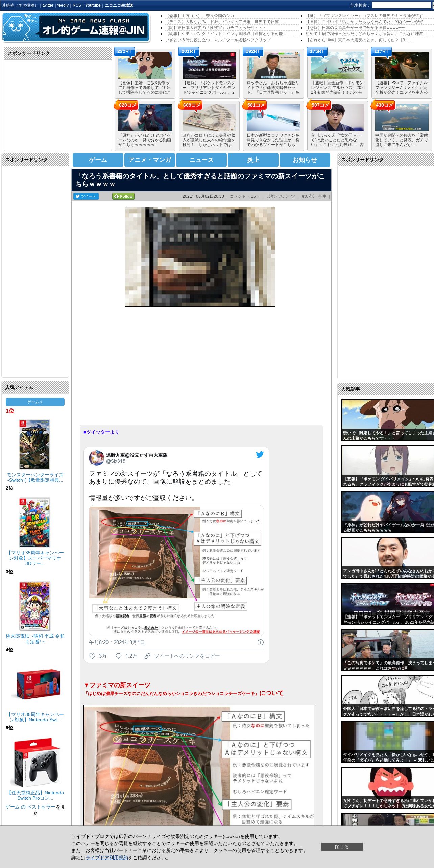The height and width of the screenshot is (868, 434).
Task: Open the ゲーム category tab
Action: click(98, 160)
